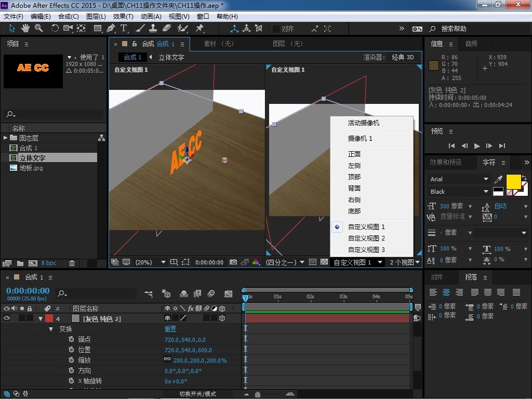Select the Pan Behind anchor tool

(81, 29)
